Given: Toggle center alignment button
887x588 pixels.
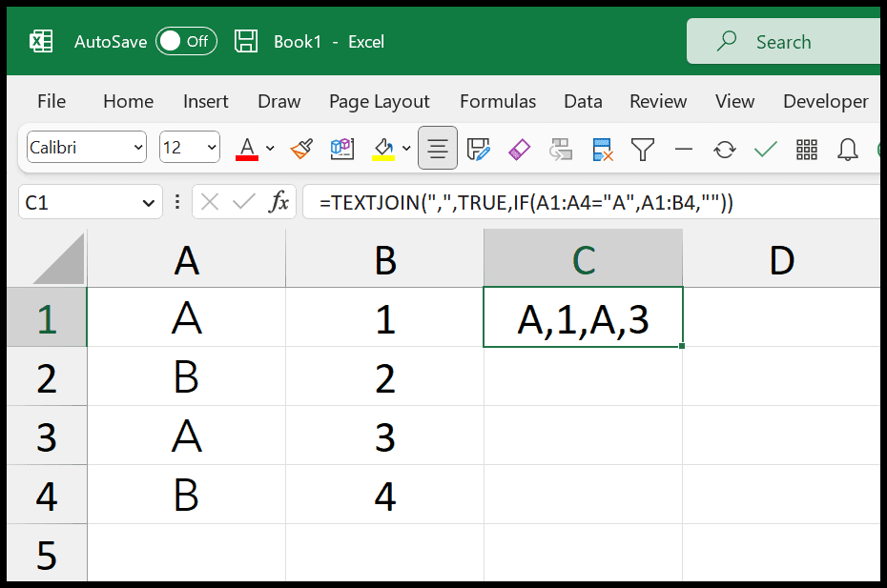Looking at the screenshot, I should [437, 148].
